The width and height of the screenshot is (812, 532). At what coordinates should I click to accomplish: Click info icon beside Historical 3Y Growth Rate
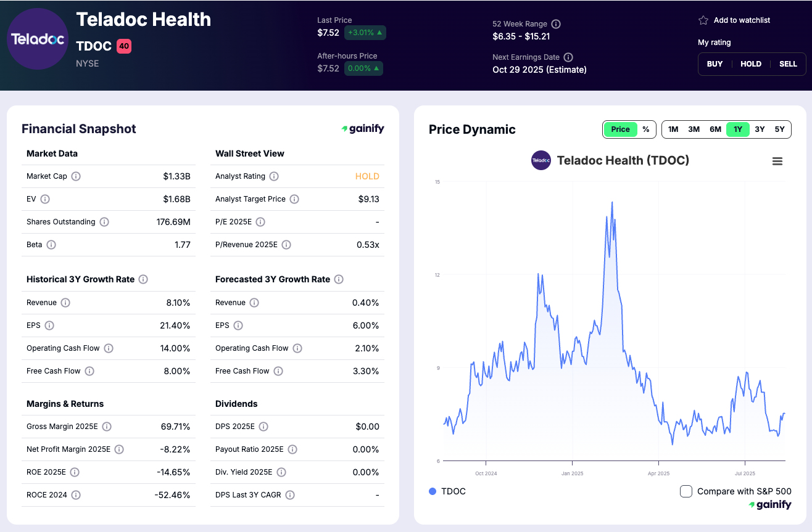click(143, 279)
